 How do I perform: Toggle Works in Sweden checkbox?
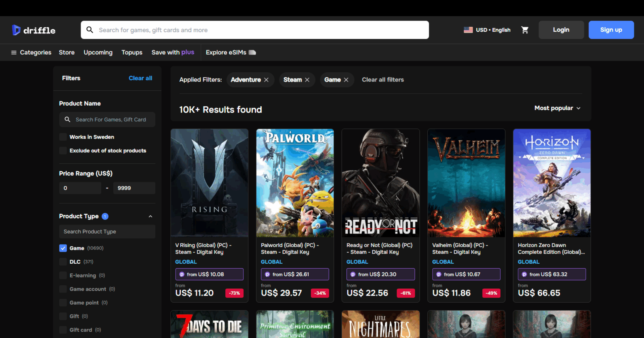coord(63,137)
